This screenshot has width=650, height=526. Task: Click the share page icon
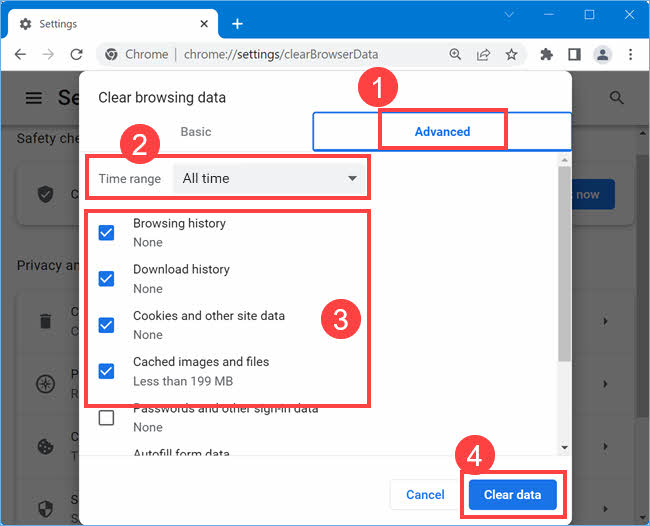pos(483,54)
